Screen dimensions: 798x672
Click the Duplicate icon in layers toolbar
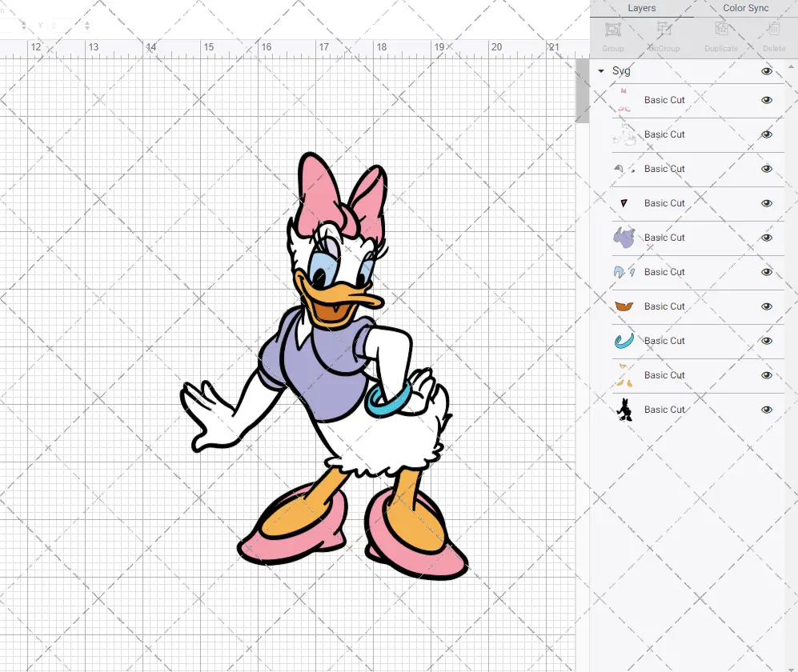(x=721, y=30)
